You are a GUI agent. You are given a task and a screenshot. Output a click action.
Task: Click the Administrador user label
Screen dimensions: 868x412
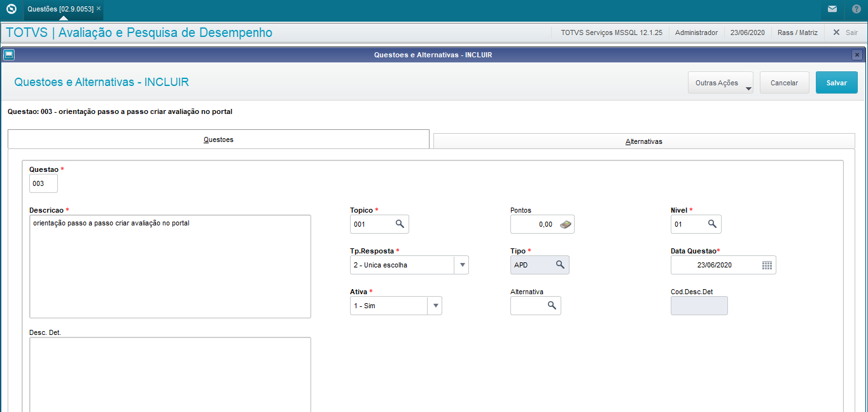[x=696, y=32]
